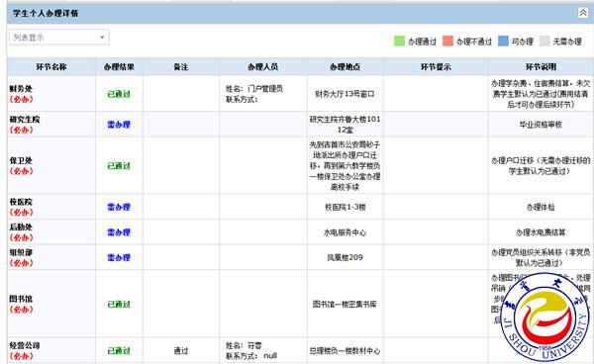Click the 备注 column header
The height and width of the screenshot is (364, 594).
pyautogui.click(x=181, y=67)
